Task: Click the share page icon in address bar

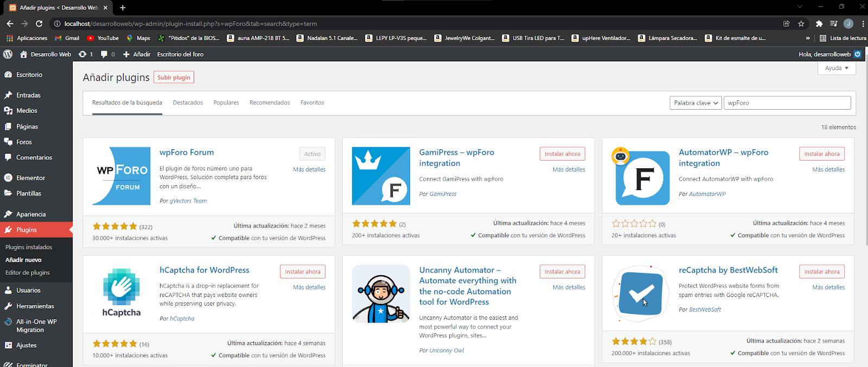Action: tap(786, 23)
